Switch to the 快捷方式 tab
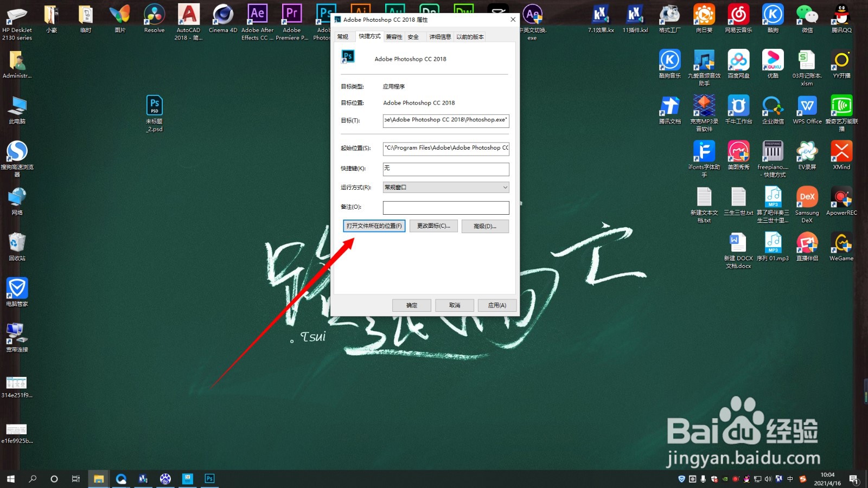868x488 pixels. [x=369, y=36]
